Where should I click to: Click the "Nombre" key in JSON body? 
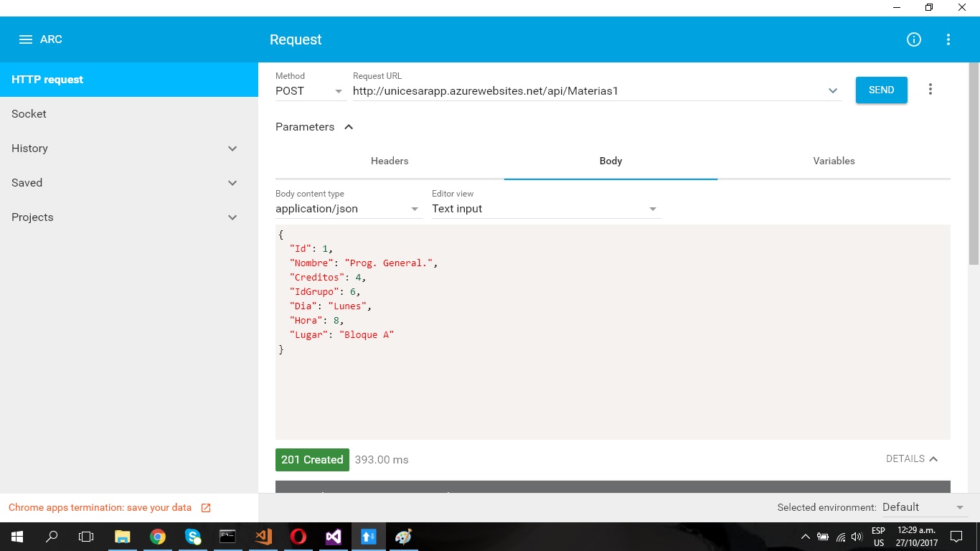click(x=311, y=263)
